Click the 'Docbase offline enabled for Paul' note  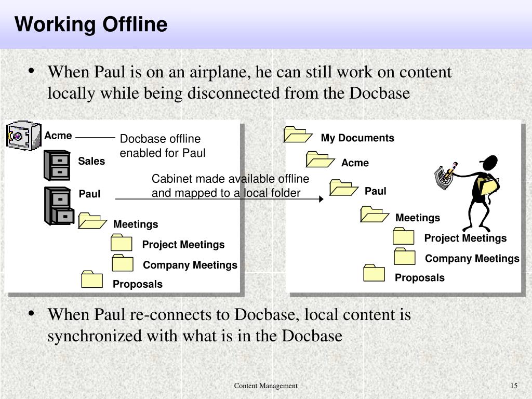(163, 146)
